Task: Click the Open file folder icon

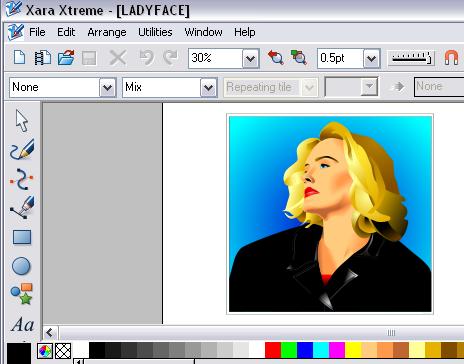Action: click(66, 58)
